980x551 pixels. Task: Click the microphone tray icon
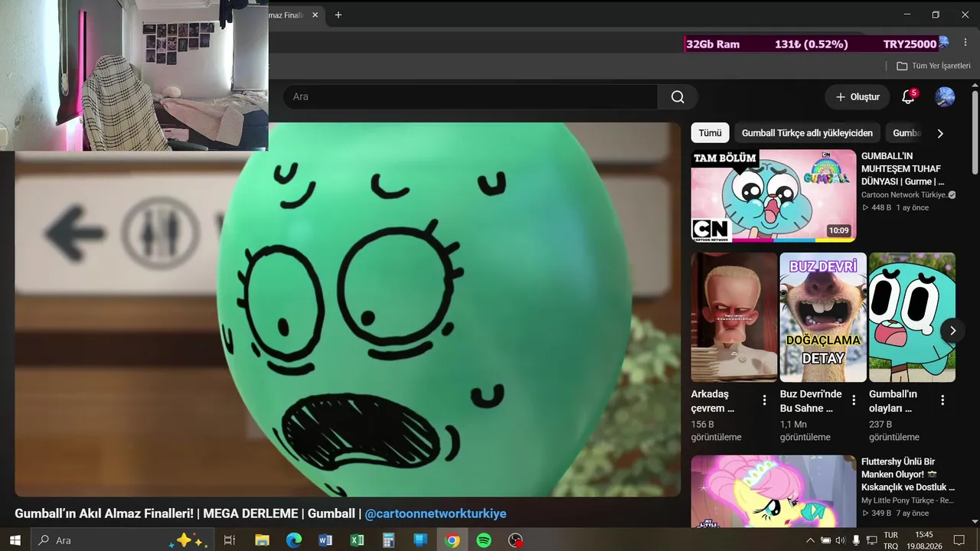(856, 540)
